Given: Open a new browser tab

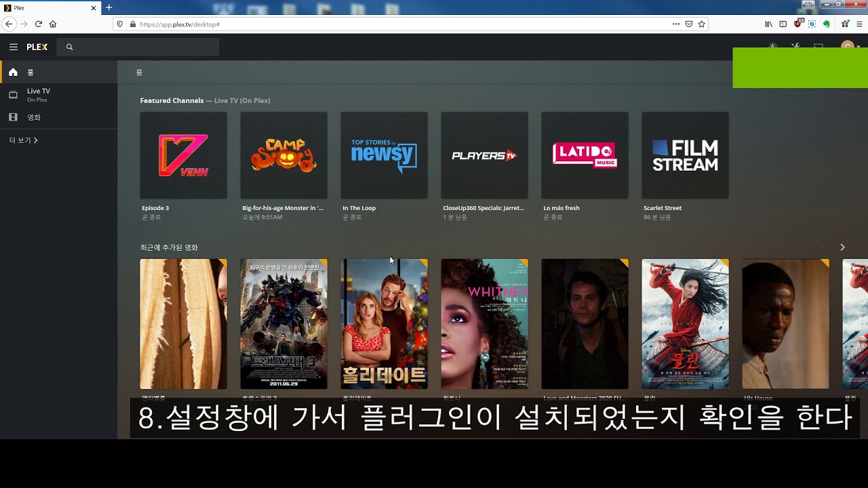Looking at the screenshot, I should [108, 7].
